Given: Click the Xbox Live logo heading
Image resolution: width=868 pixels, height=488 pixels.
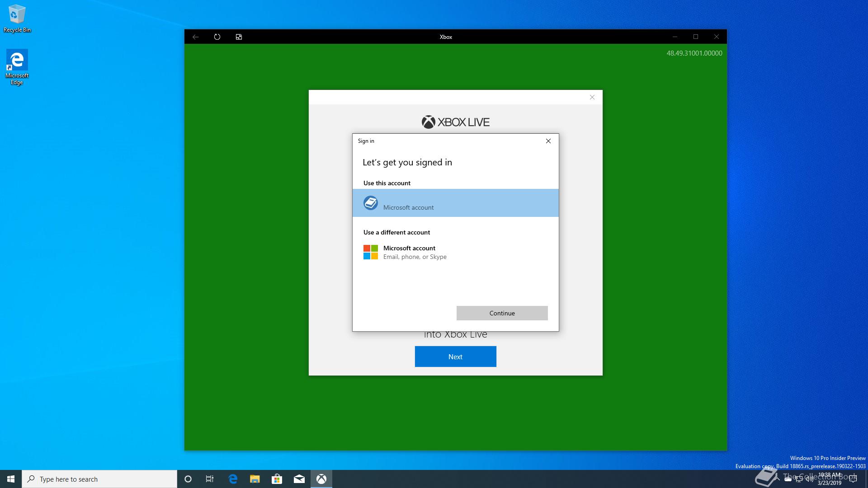Looking at the screenshot, I should [x=455, y=122].
